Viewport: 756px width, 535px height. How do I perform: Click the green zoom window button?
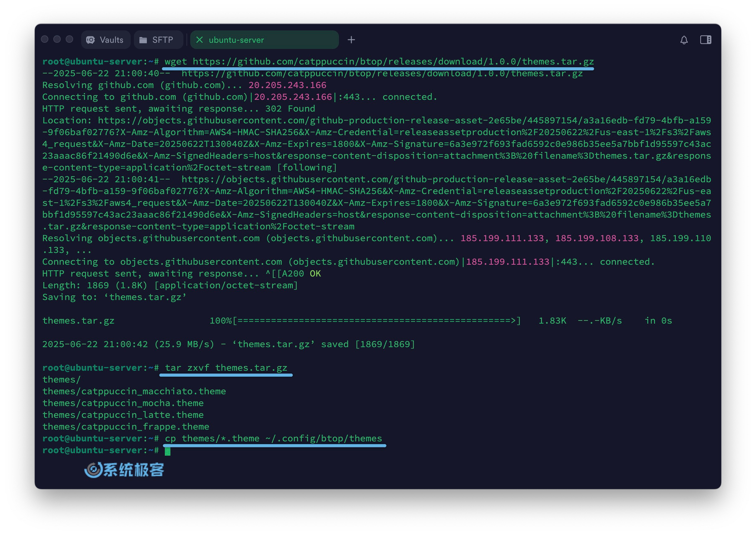pyautogui.click(x=69, y=39)
